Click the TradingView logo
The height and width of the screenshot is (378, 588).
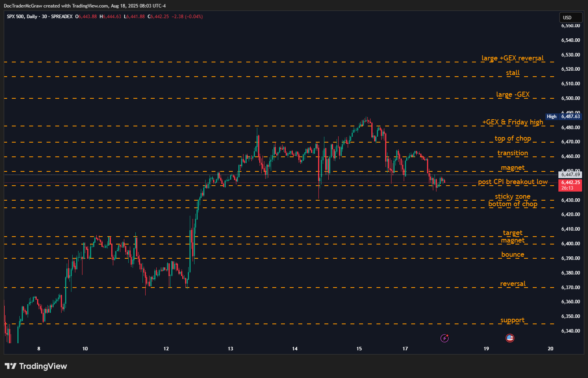(x=36, y=366)
